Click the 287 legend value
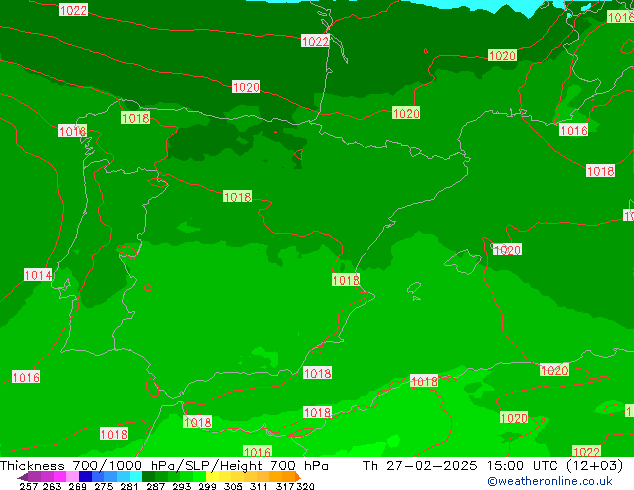 click(155, 486)
